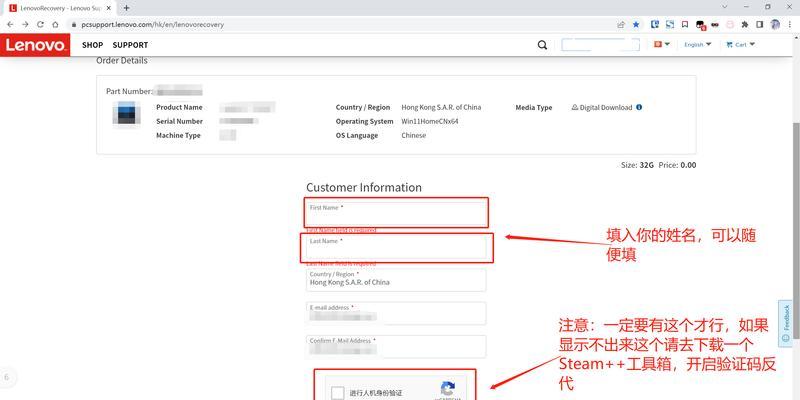Click the reCAPTCHA logo
The width and height of the screenshot is (800, 400).
tap(447, 388)
